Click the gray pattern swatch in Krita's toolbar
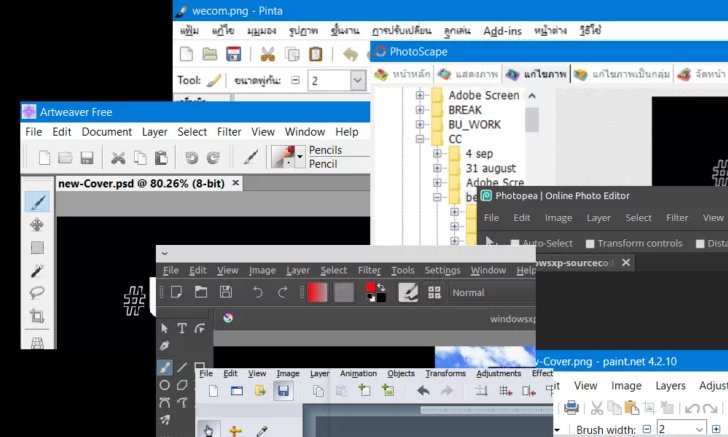728x437 pixels. click(x=344, y=293)
